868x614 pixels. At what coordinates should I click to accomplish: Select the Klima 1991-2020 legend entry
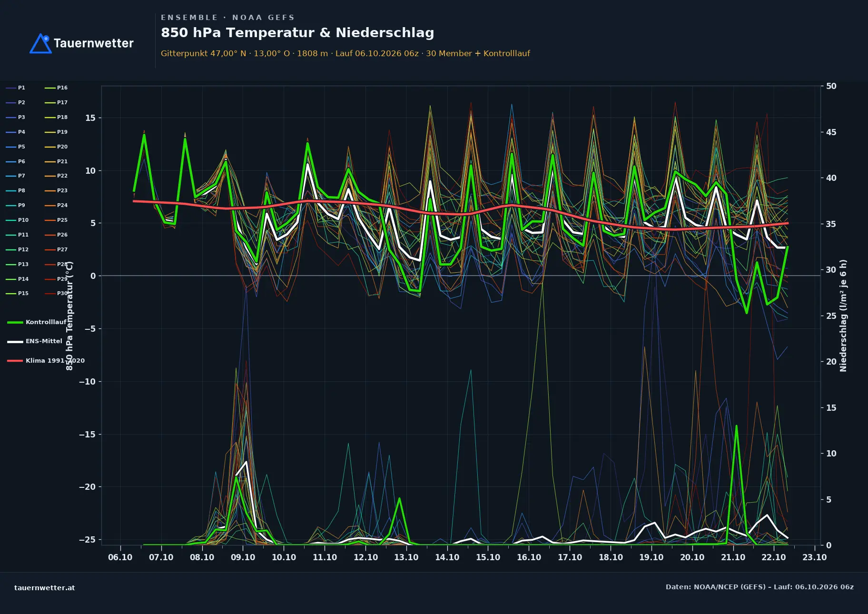(x=46, y=360)
